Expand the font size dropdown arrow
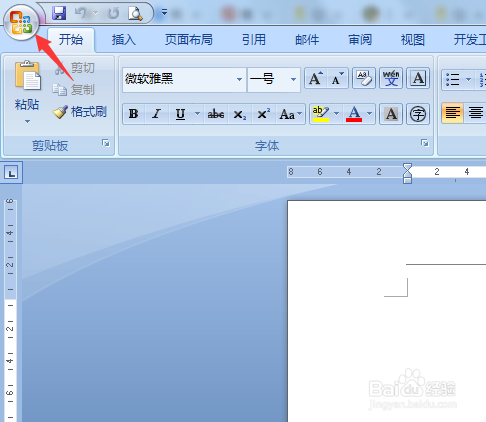486x422 pixels. coord(293,79)
